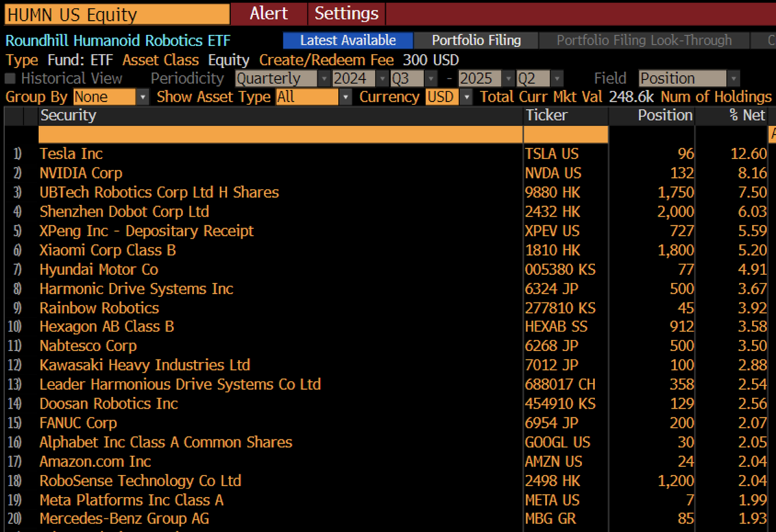Click the MBG GR ticker cell

pyautogui.click(x=550, y=519)
